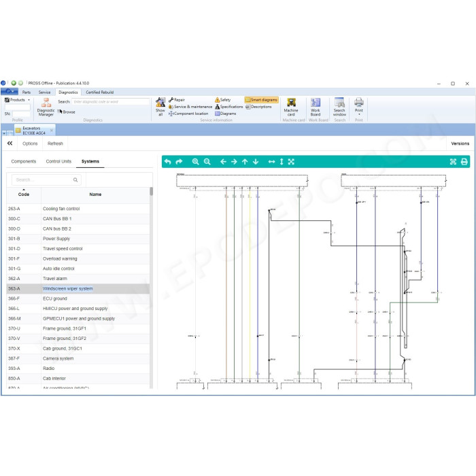The width and height of the screenshot is (476, 476).
Task: Select Excavators EC130E AGC4 document tab
Action: coord(34,131)
